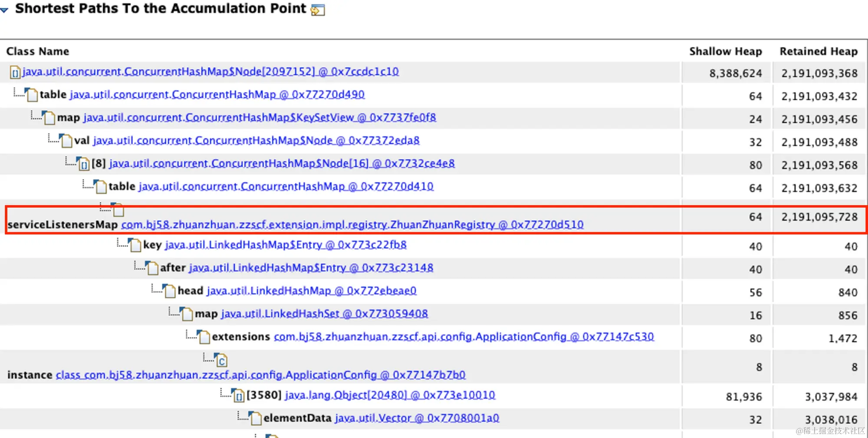Select retained heap value 2,191,095,728

[x=819, y=217]
